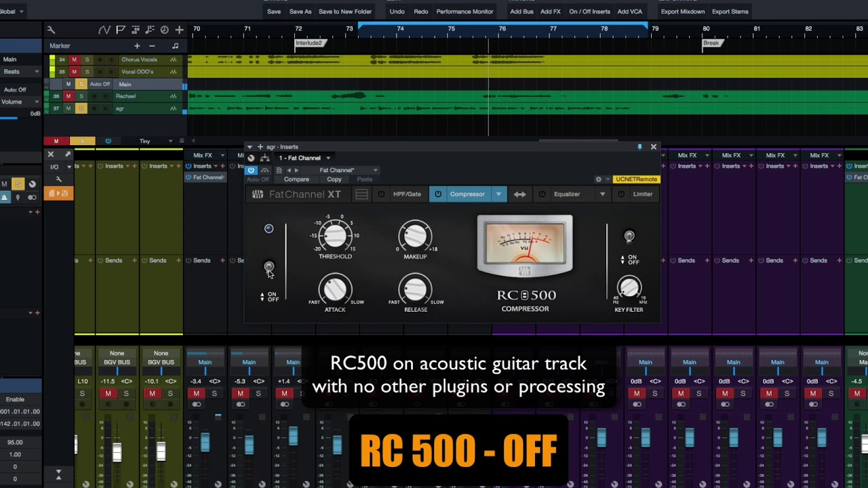
Task: Toggle the automation curve icon in toolbar
Action: pyautogui.click(x=104, y=30)
